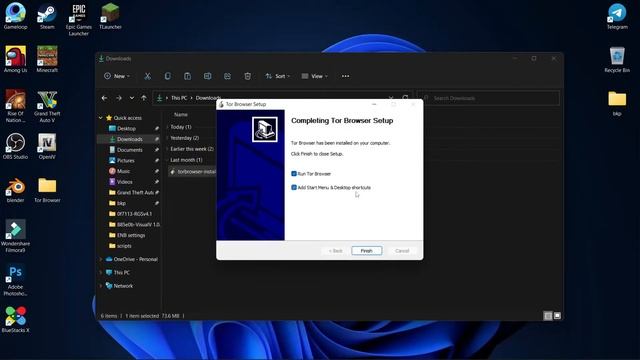Select Wondershare Filmora9 desktop icon
The image size is (640, 360).
tap(16, 237)
